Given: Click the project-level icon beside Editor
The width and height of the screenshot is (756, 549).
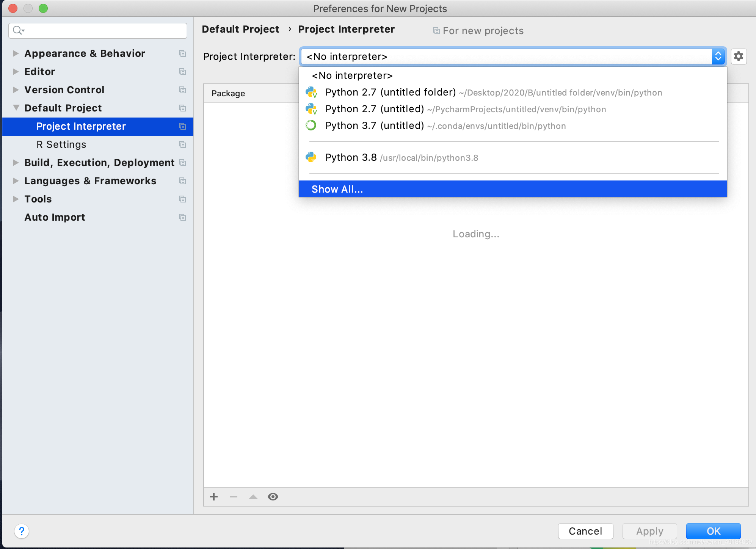Looking at the screenshot, I should [182, 72].
